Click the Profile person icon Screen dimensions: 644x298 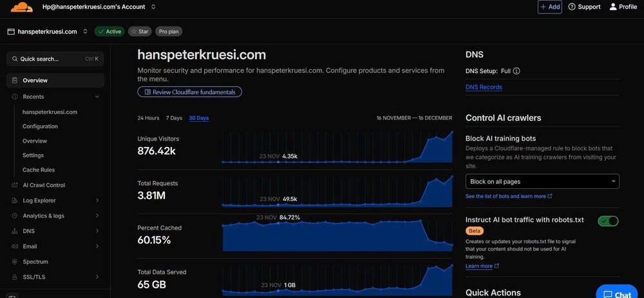613,7
